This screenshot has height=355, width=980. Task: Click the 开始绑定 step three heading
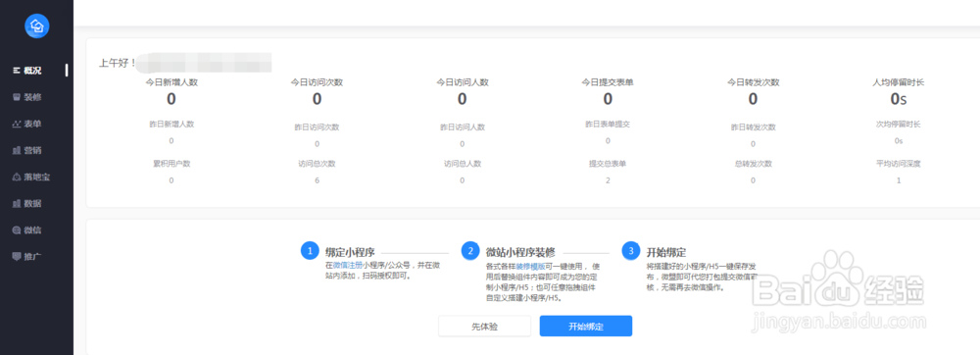(x=666, y=252)
